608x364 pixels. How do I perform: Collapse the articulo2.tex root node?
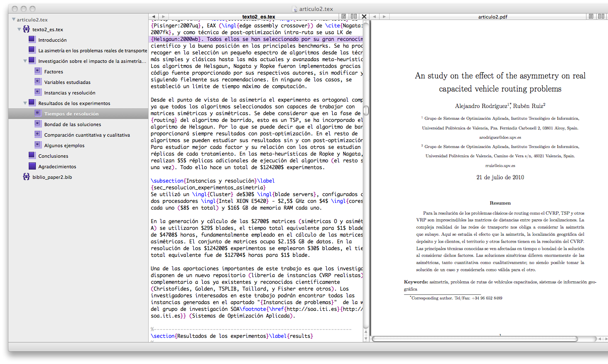coord(14,19)
